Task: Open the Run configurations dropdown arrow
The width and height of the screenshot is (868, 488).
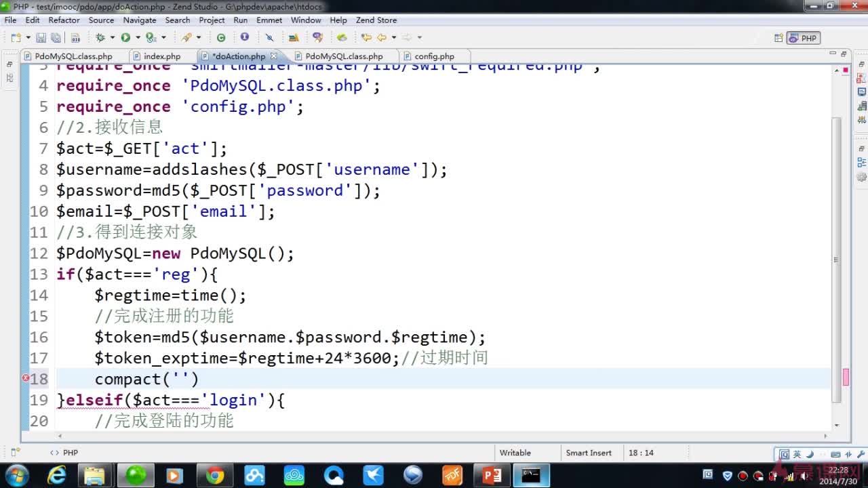Action: pos(138,38)
